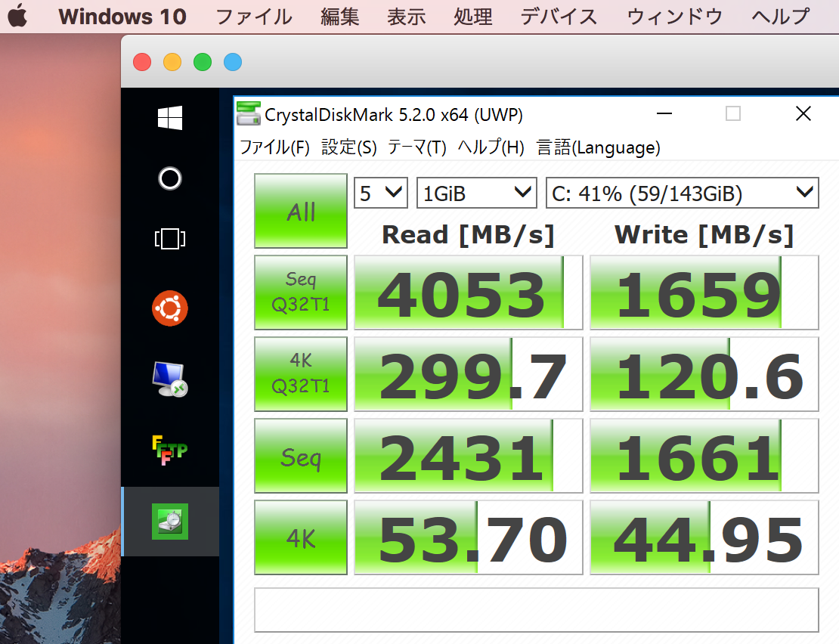The width and height of the screenshot is (839, 644).
Task: Open the Windows Start button
Action: point(170,118)
